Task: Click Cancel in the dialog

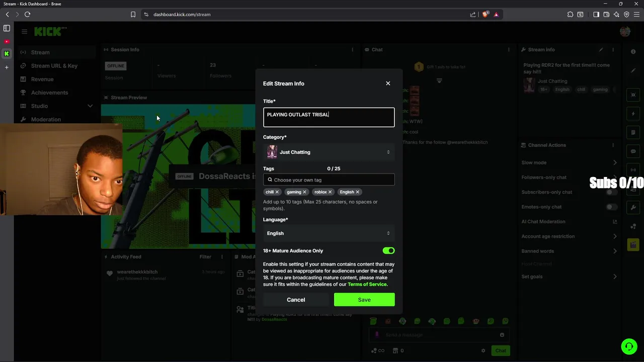Action: pyautogui.click(x=296, y=300)
